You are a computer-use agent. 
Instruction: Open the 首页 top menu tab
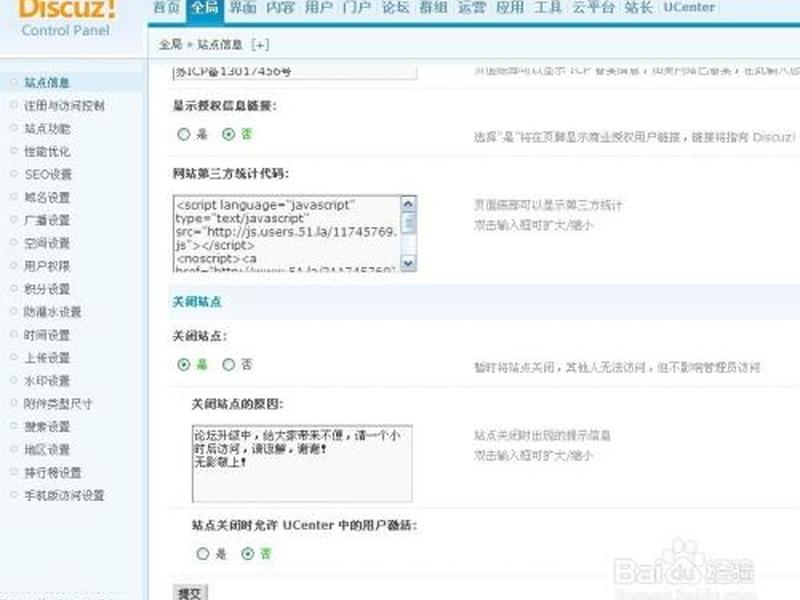pyautogui.click(x=166, y=8)
